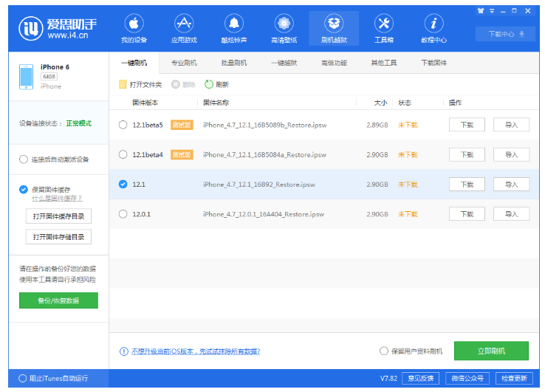The width and height of the screenshot is (545, 392).
Task: Open 应用游戏 App Store icon
Action: click(x=184, y=24)
